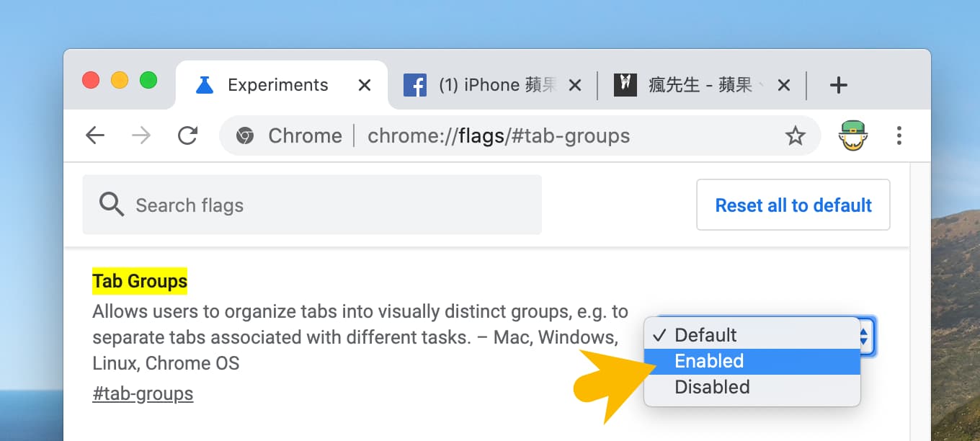The image size is (980, 441).
Task: Click the forward navigation arrow
Action: (x=141, y=135)
